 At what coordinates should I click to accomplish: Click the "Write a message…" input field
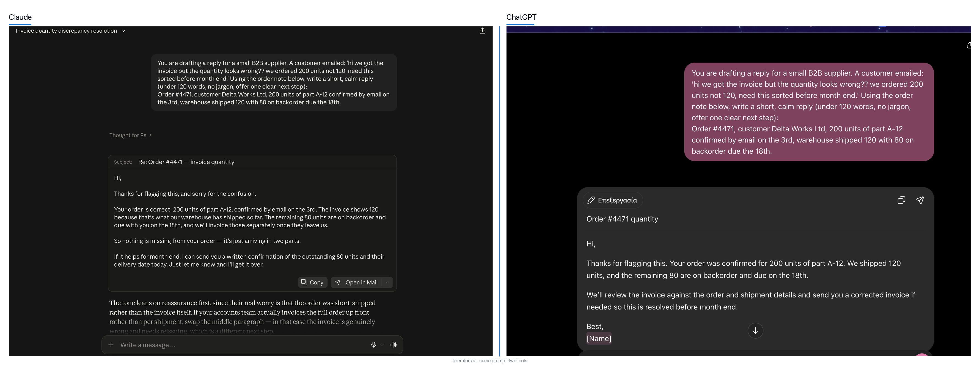[242, 345]
